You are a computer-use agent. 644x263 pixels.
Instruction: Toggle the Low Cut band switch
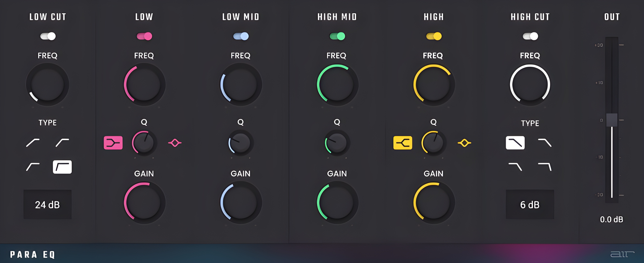pyautogui.click(x=48, y=36)
